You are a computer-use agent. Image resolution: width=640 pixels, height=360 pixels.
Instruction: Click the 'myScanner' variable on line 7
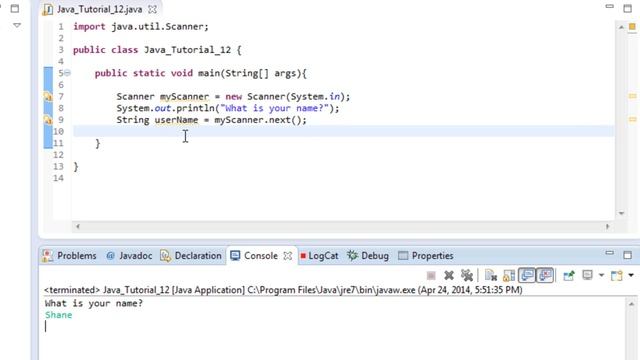(x=184, y=97)
